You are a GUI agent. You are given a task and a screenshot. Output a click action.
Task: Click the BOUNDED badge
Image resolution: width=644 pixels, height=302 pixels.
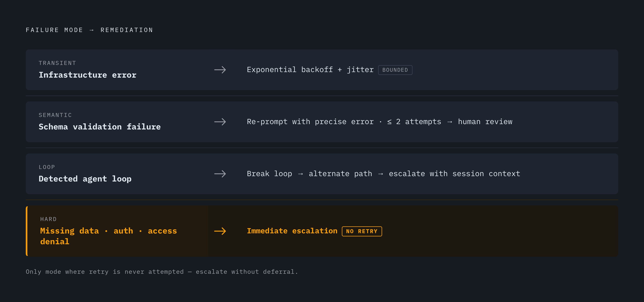coord(395,70)
